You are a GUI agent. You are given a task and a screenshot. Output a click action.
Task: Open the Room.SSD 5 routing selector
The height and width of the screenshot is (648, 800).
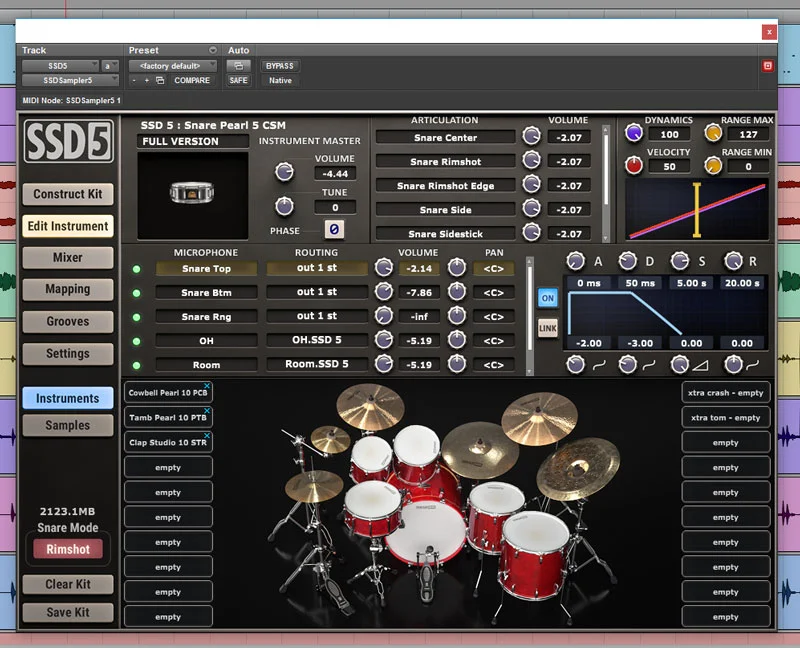click(317, 364)
